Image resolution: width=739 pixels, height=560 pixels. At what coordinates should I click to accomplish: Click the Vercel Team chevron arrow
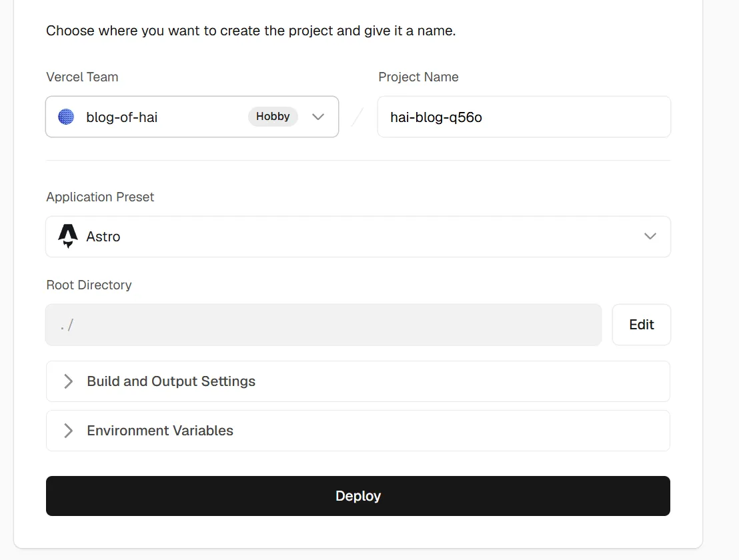(318, 117)
